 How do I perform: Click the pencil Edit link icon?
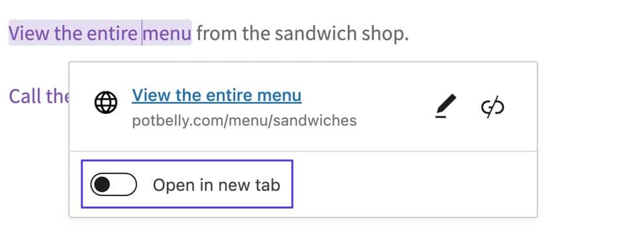pyautogui.click(x=445, y=107)
